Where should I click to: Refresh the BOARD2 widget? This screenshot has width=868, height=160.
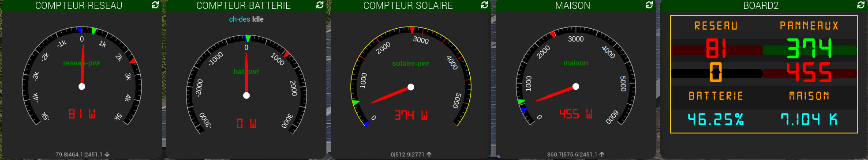tap(861, 5)
